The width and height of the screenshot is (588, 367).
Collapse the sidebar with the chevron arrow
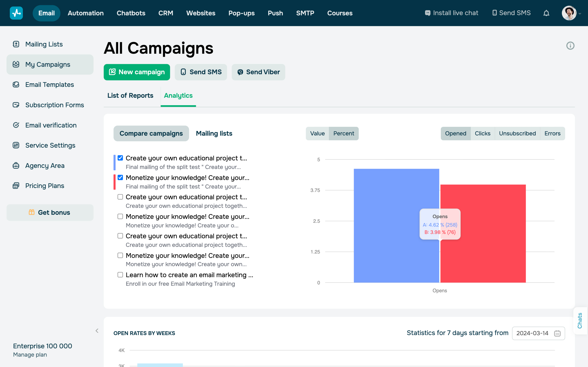point(97,331)
